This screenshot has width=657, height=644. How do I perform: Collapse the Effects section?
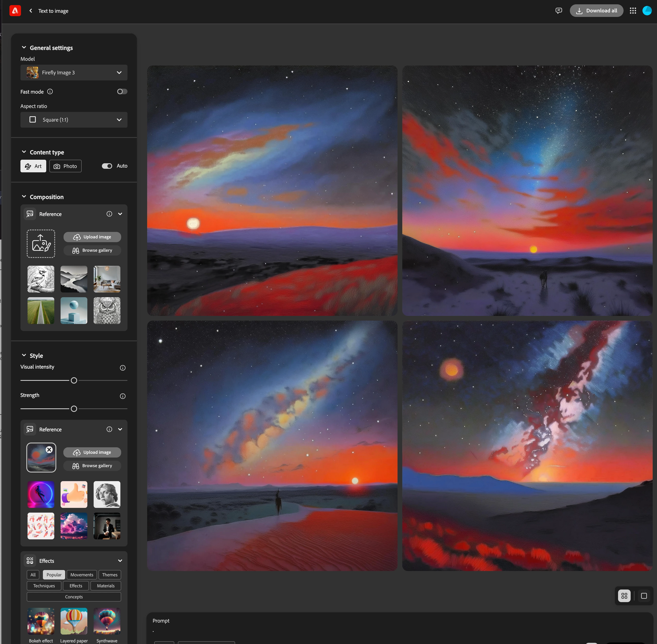(x=120, y=561)
